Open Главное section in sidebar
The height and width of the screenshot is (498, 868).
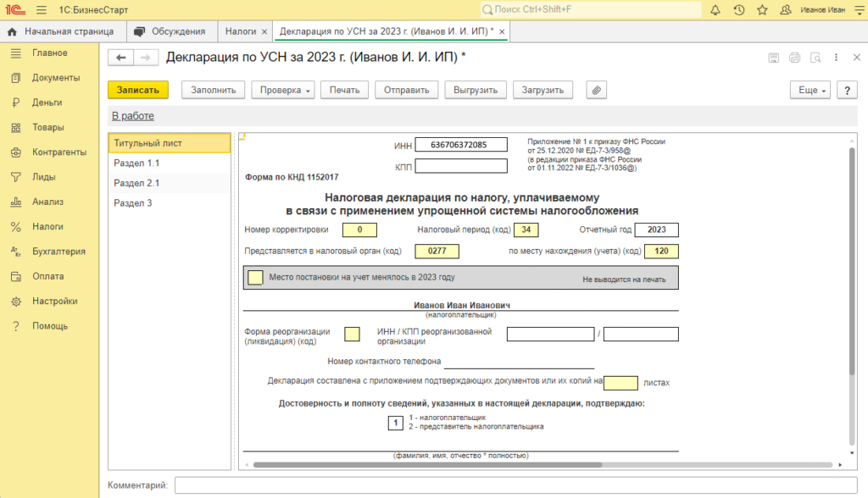click(x=49, y=53)
